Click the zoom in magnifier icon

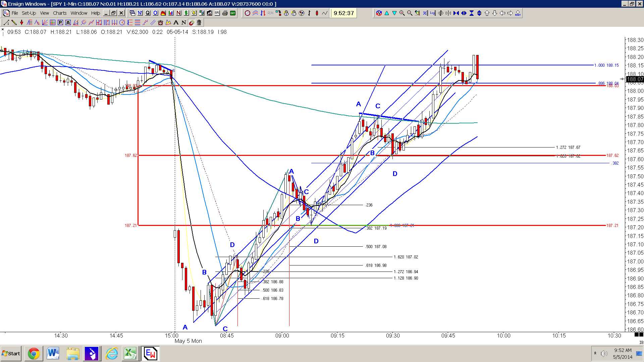coord(402,13)
